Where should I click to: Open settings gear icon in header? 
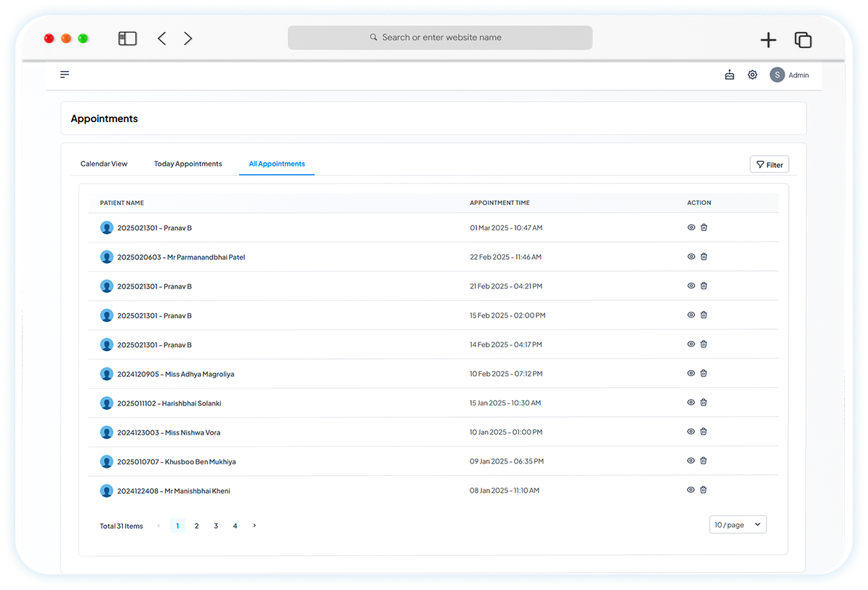[752, 75]
